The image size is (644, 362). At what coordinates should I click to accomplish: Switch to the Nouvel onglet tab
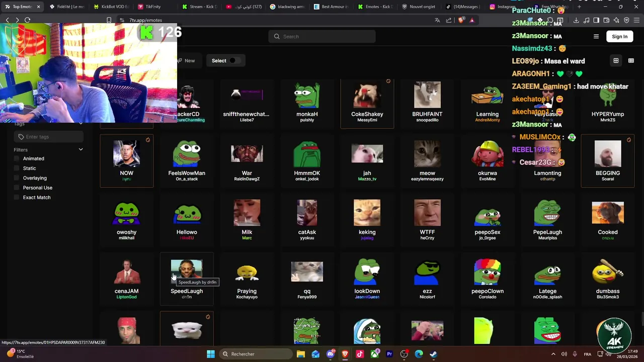click(420, 7)
